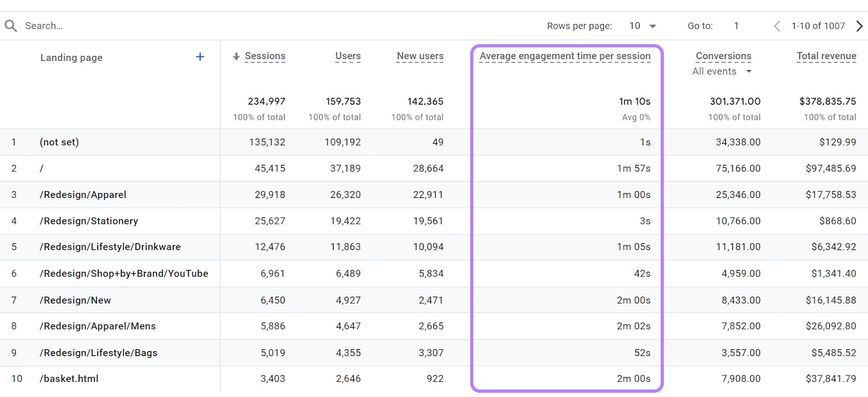Open the All events dropdown
The image size is (868, 397).
pos(722,72)
